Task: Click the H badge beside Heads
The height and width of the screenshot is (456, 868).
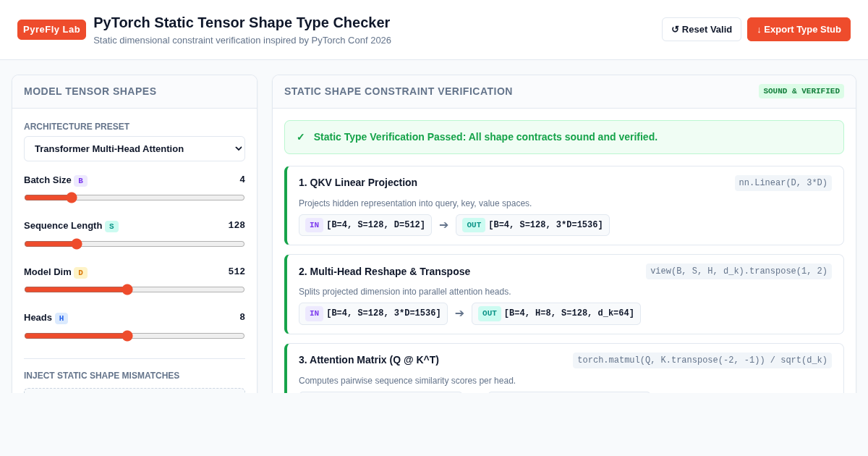Action: [x=61, y=318]
